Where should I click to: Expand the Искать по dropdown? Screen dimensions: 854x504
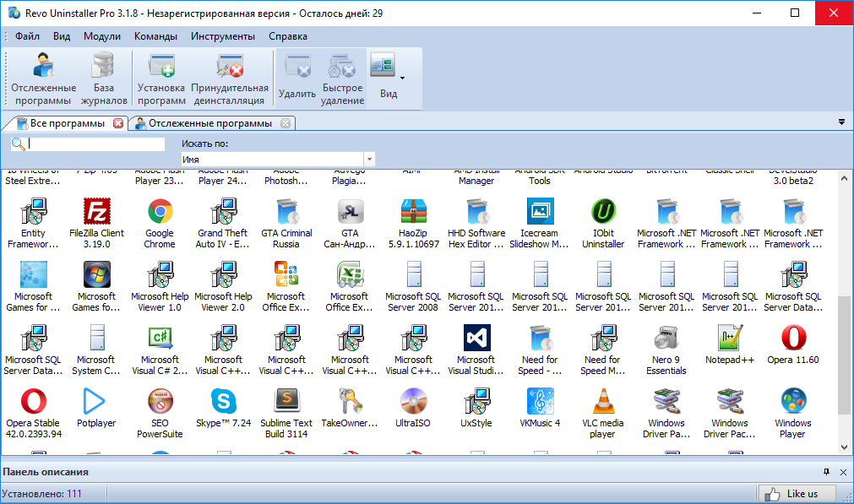pyautogui.click(x=370, y=160)
